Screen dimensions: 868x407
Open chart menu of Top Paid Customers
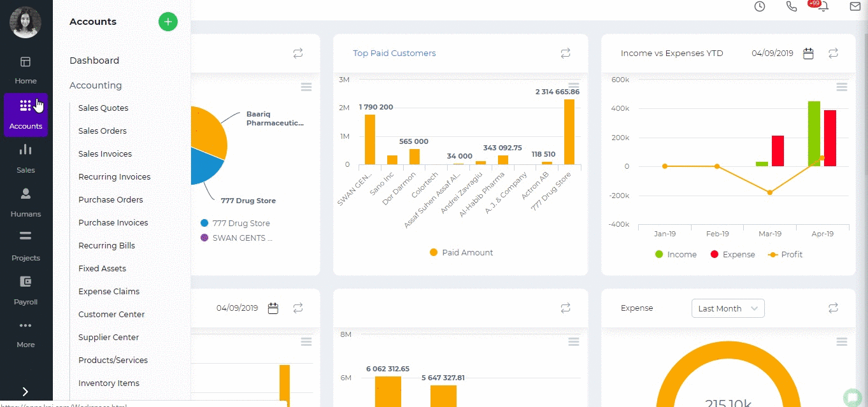tap(574, 87)
